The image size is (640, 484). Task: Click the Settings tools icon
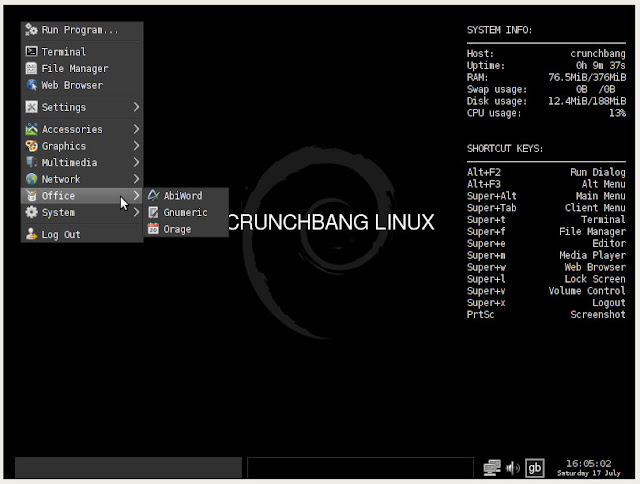pos(31,107)
